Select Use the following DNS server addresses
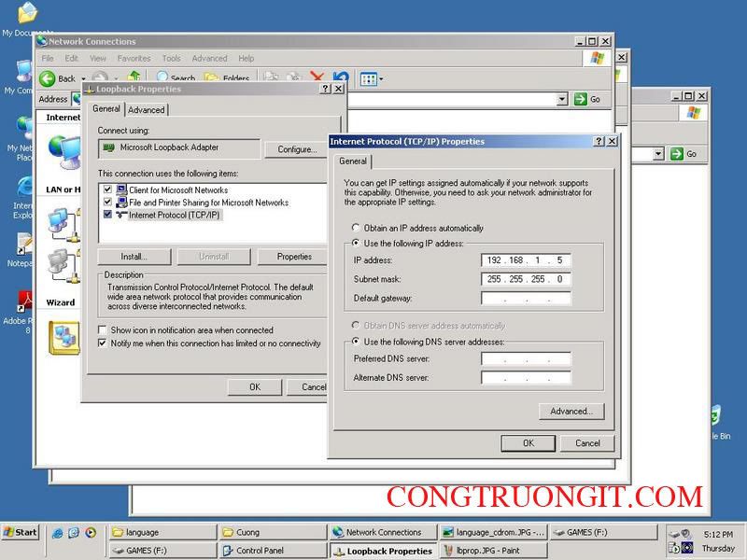 pos(356,342)
